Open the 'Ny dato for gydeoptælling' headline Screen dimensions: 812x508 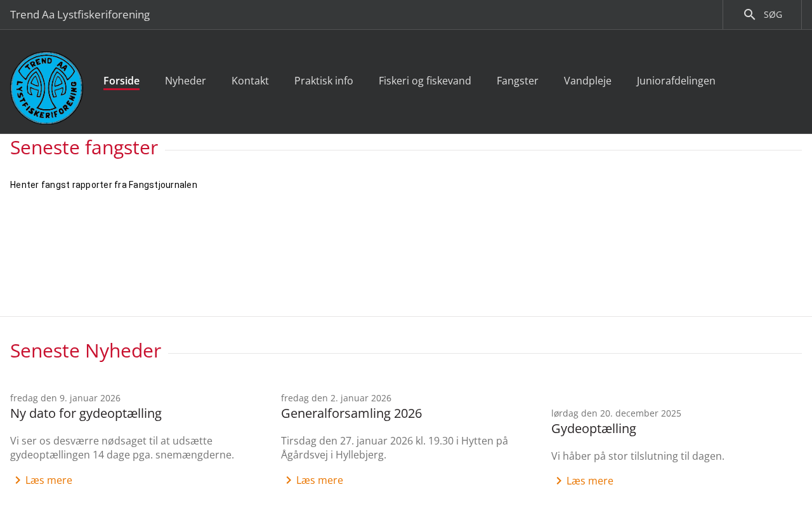point(86,413)
